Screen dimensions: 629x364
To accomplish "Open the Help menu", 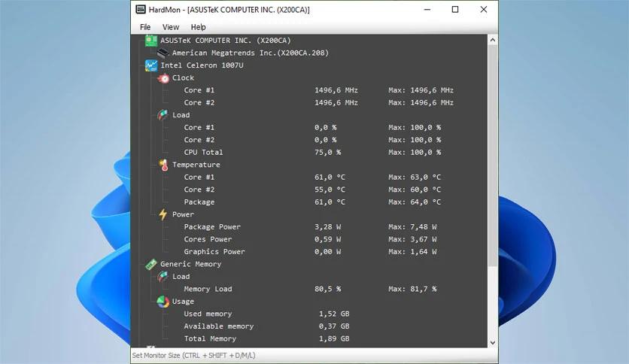I will [x=198, y=27].
